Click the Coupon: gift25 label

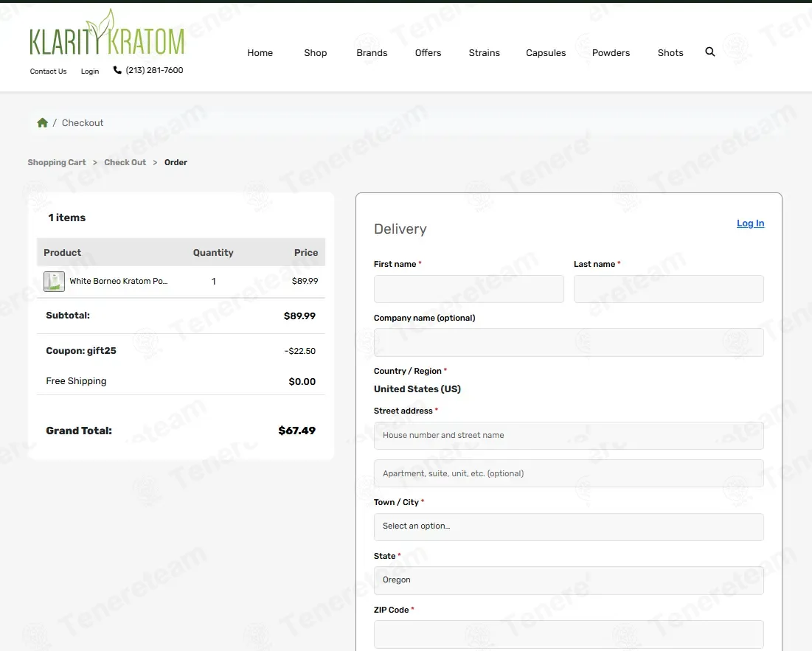[81, 351]
